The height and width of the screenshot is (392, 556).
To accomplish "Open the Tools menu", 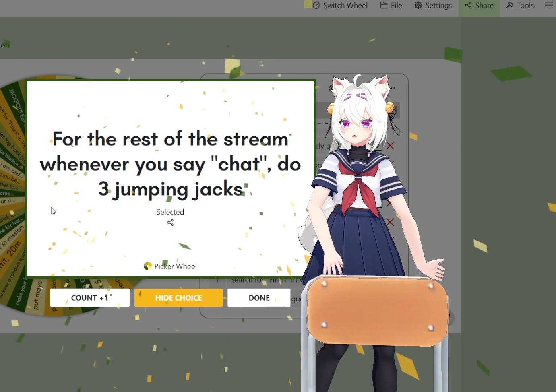I will coord(520,6).
